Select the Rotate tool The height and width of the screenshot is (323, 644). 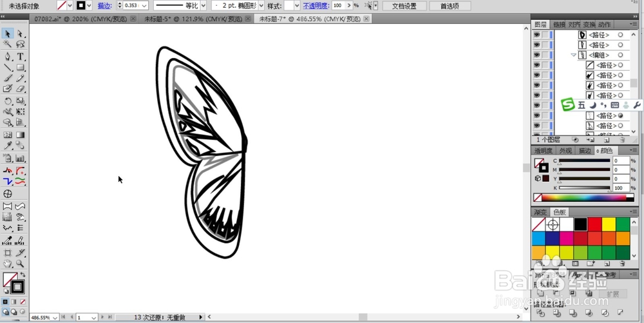tap(7, 101)
